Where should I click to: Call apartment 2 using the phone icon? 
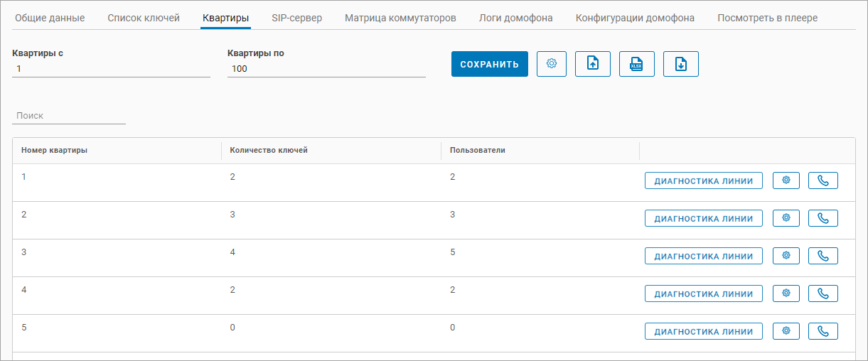coord(823,218)
